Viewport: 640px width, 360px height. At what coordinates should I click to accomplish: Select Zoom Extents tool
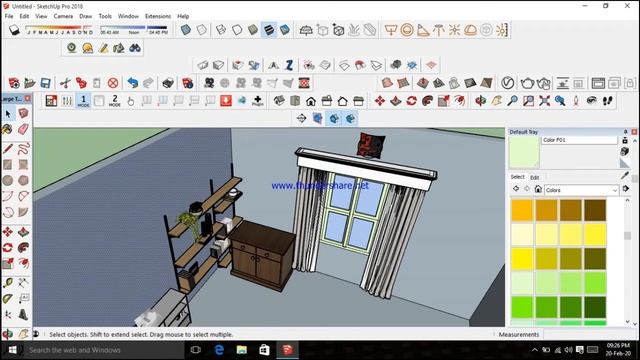(544, 100)
